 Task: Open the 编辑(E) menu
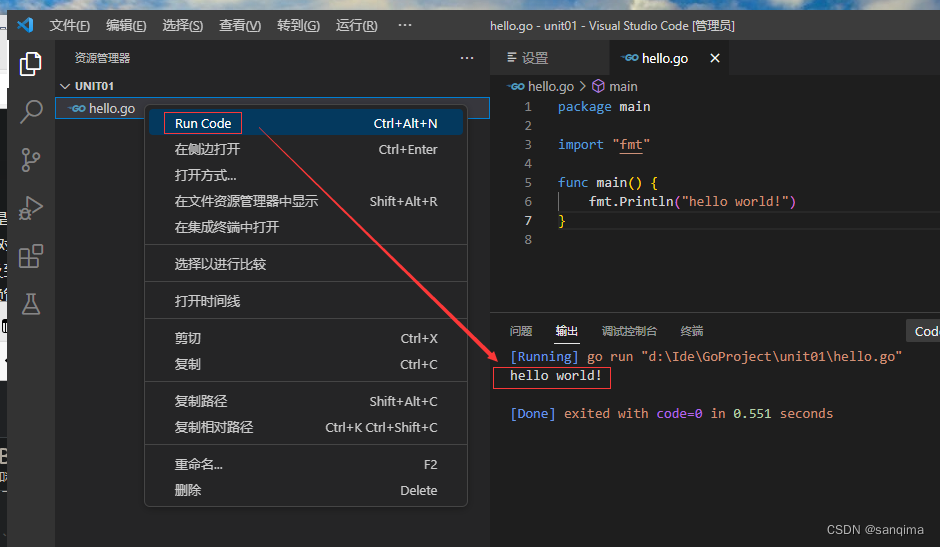click(x=126, y=25)
